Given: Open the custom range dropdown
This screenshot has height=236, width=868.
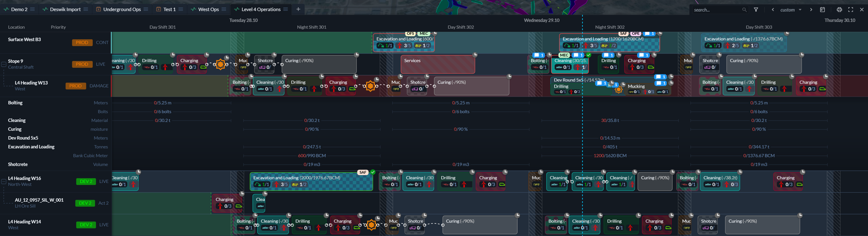Looking at the screenshot, I should [790, 9].
